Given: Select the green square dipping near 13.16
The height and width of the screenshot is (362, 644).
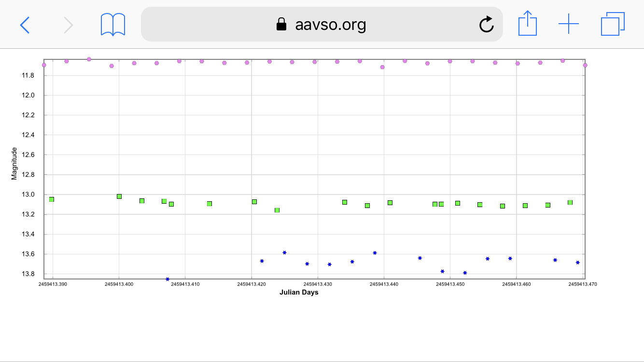Looking at the screenshot, I should (x=277, y=210).
